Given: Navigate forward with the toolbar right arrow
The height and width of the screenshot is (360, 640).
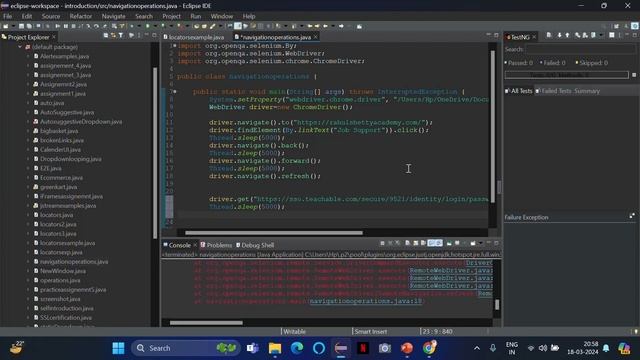Looking at the screenshot, I should click(x=341, y=26).
